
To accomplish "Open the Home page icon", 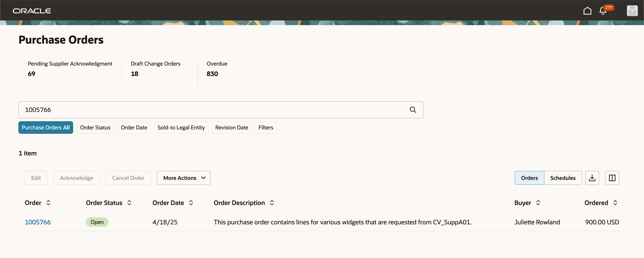I will point(587,11).
